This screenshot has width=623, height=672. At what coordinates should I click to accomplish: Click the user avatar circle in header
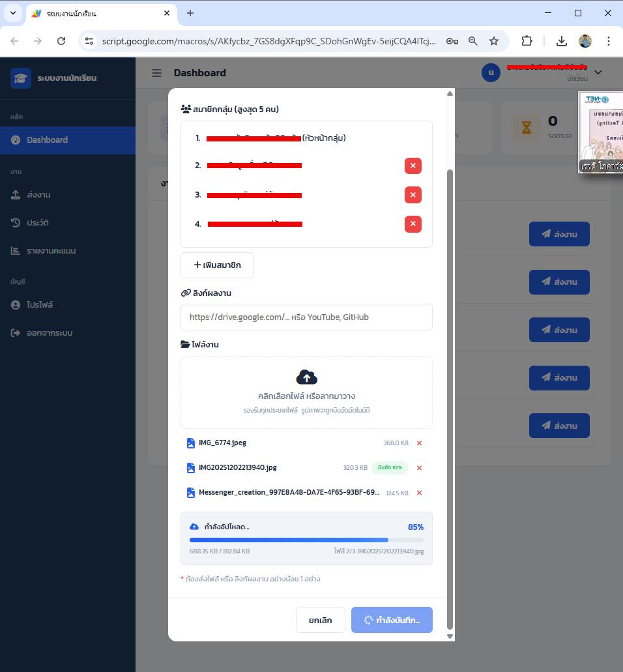click(x=491, y=73)
